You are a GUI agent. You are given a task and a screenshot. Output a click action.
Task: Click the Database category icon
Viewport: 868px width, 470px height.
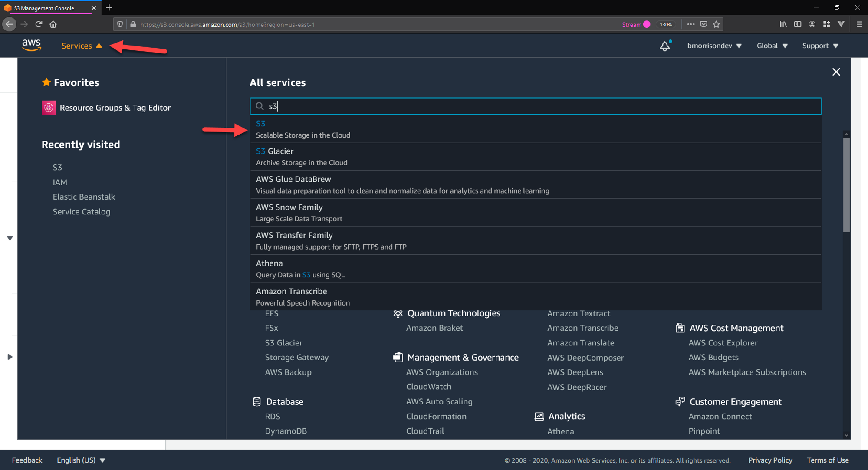(256, 401)
